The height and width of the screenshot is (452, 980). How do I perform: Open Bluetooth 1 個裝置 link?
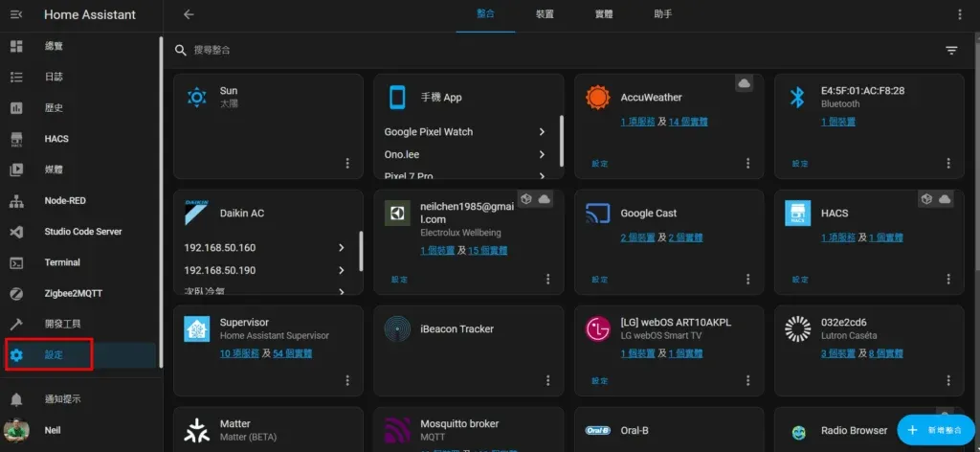click(838, 122)
